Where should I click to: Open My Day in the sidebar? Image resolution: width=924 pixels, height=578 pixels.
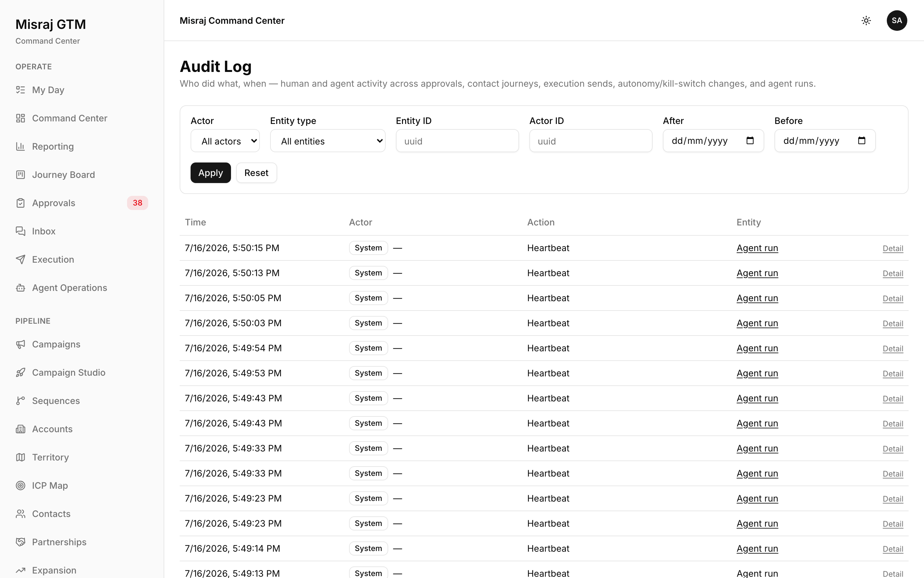coord(82,90)
